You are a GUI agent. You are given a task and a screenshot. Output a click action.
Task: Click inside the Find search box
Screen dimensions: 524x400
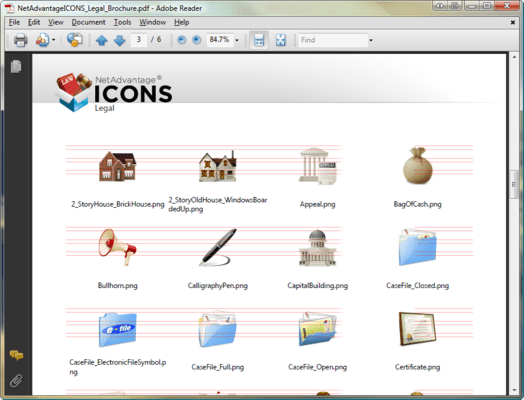tap(333, 40)
